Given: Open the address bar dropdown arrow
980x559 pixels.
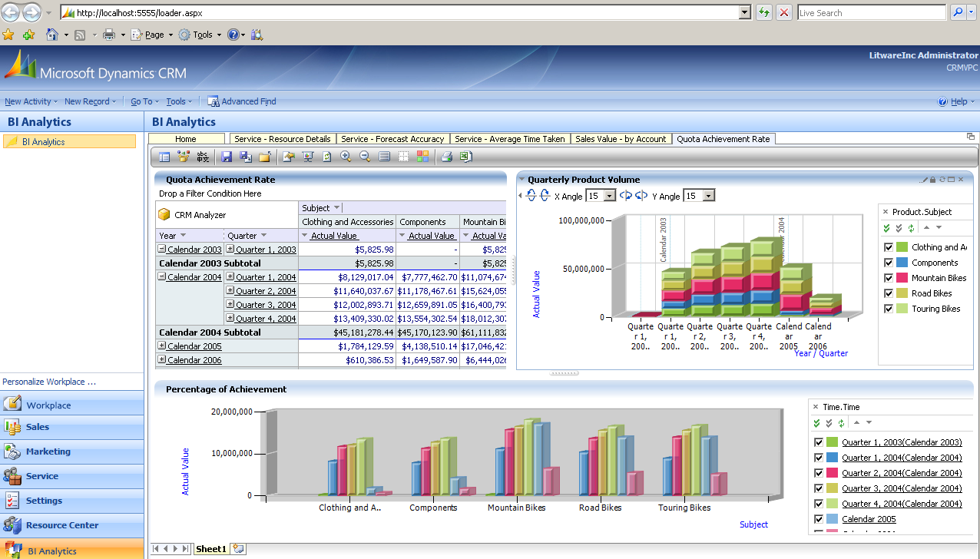Looking at the screenshot, I should click(744, 12).
